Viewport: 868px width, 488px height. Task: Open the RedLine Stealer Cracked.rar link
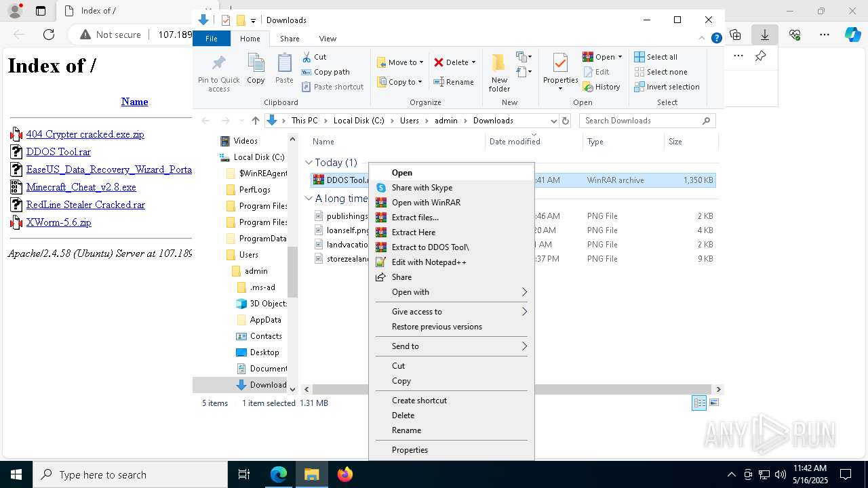85,205
